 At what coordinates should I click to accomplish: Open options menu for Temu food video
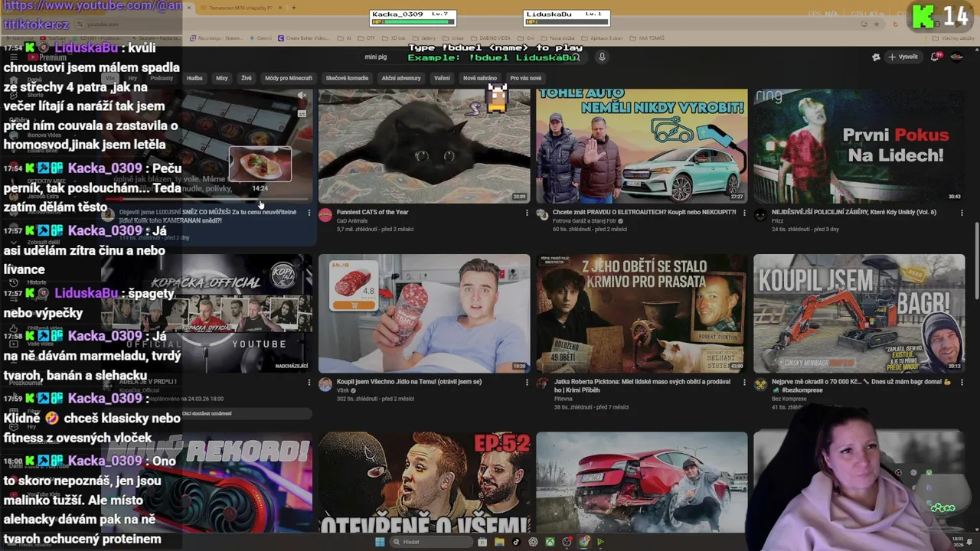527,382
